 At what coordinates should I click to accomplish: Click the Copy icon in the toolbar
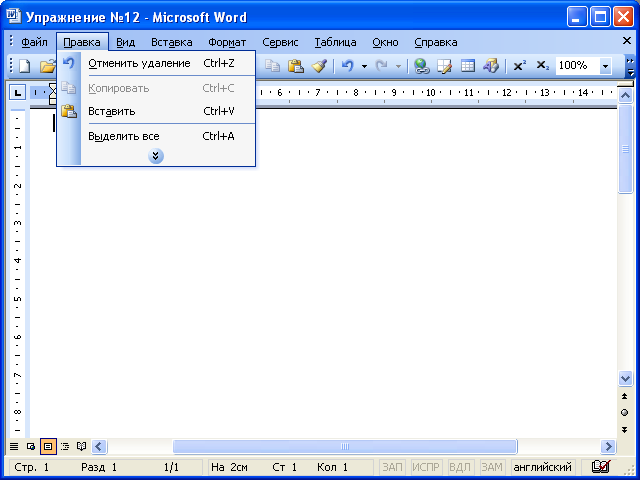(x=272, y=66)
